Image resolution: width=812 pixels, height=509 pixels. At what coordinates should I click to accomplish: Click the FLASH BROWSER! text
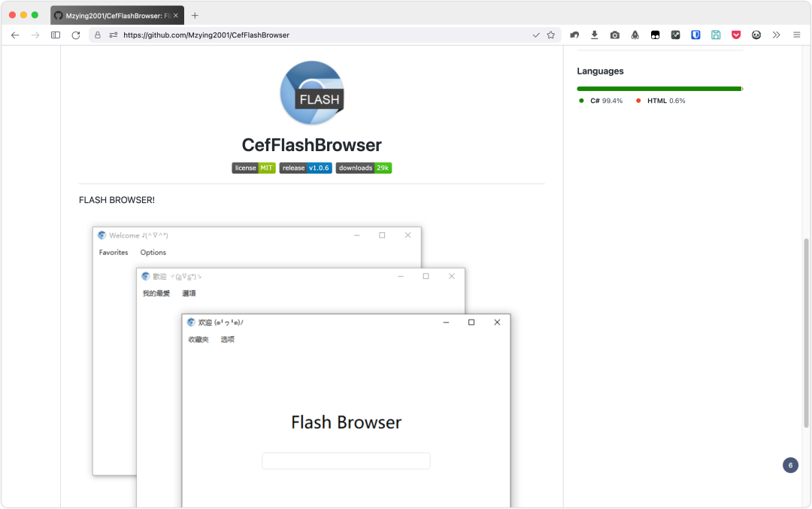click(117, 200)
